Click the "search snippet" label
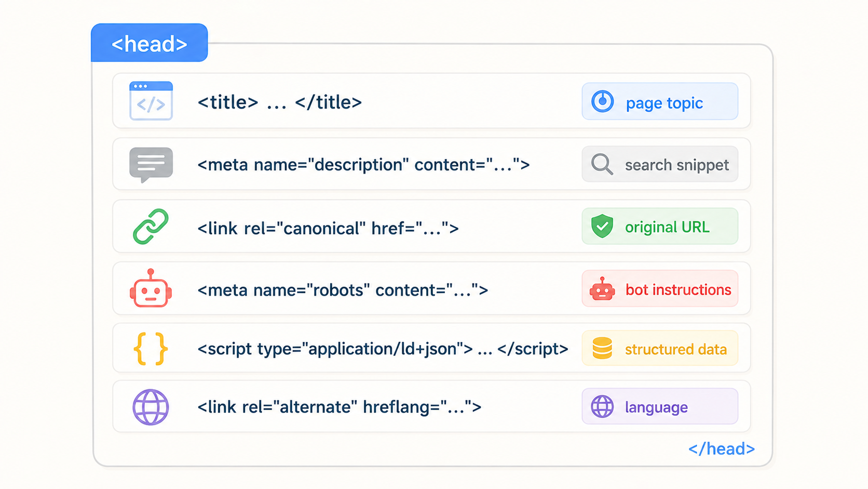The width and height of the screenshot is (868, 489). (677, 165)
